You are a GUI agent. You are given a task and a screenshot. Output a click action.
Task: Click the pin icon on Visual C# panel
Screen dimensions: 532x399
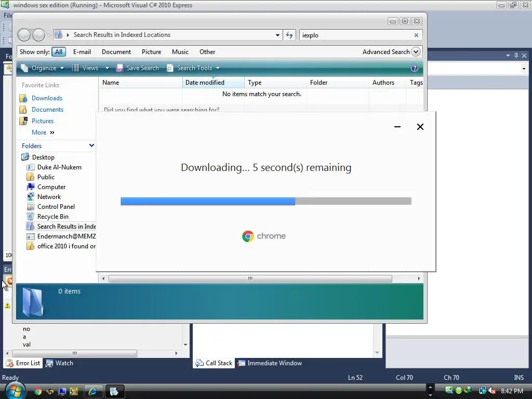click(x=516, y=55)
